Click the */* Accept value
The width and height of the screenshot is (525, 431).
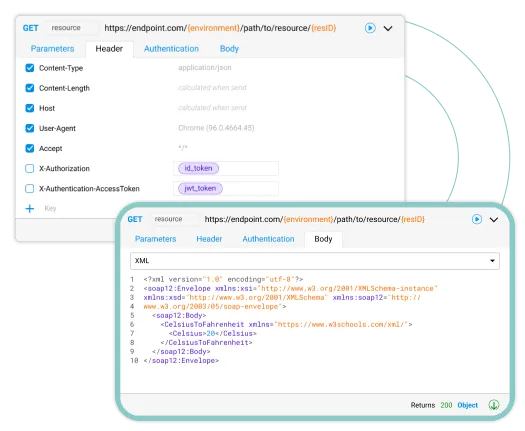coord(183,148)
